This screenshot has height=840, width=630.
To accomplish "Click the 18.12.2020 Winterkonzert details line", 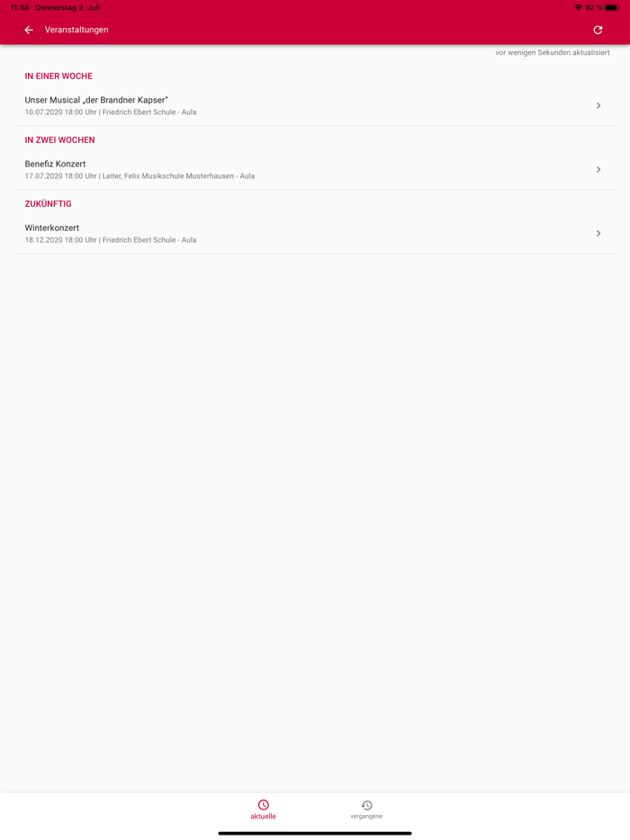I will [111, 240].
